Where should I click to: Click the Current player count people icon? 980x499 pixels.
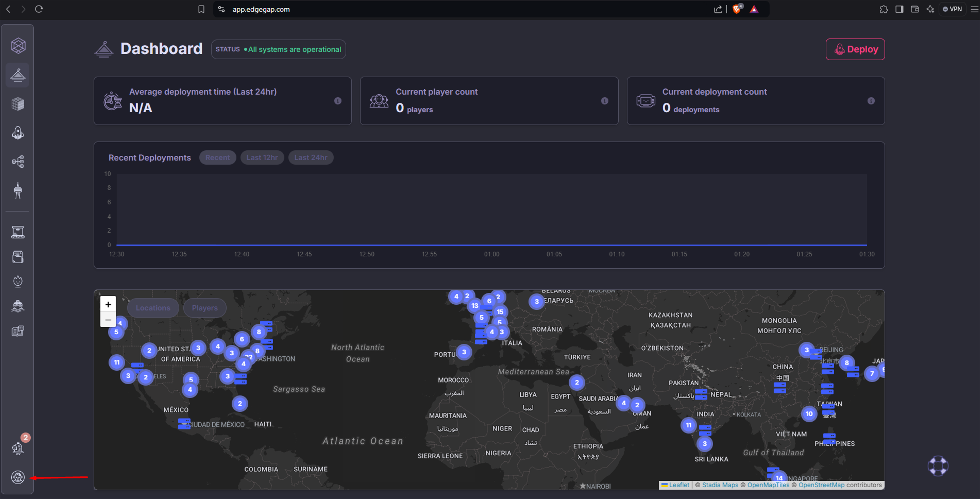(x=379, y=101)
